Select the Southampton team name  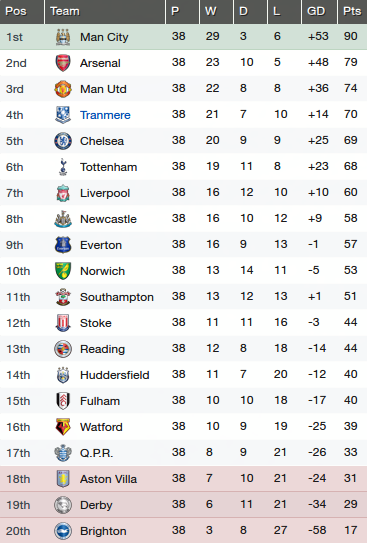point(117,297)
